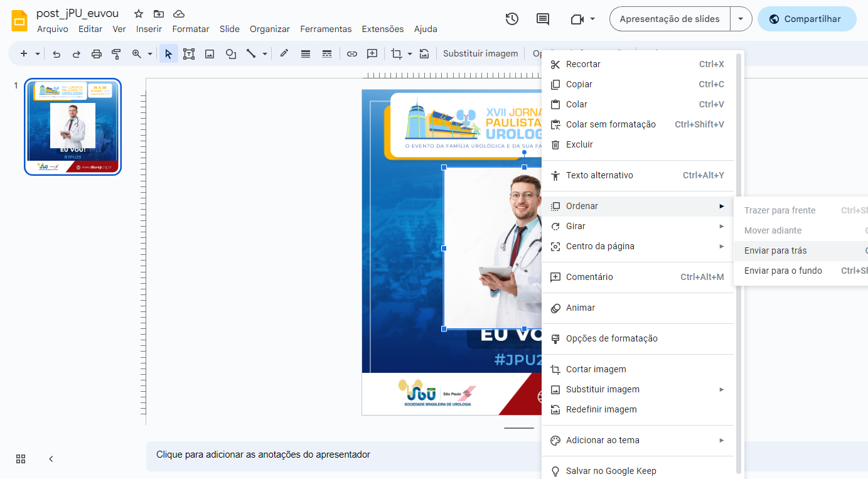Open the Inserir menu

coord(149,29)
